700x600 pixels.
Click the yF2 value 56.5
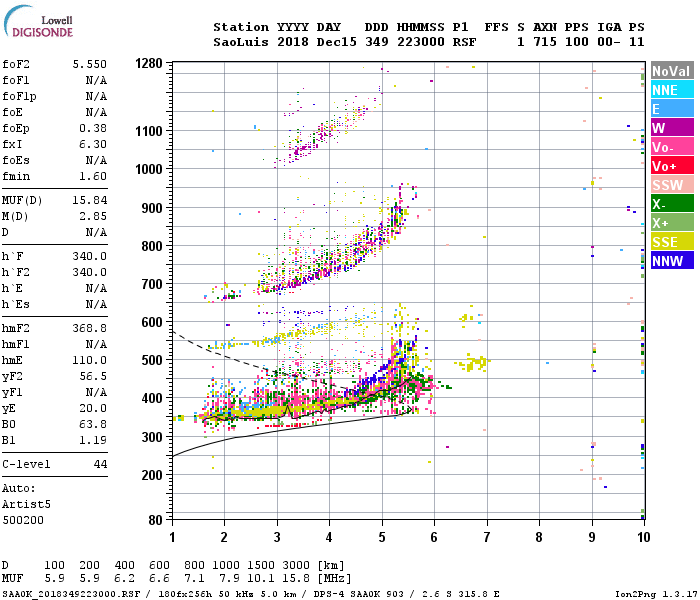point(93,377)
